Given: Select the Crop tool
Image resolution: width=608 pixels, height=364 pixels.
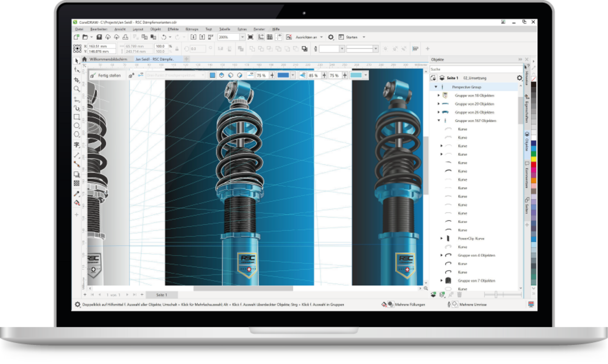Looking at the screenshot, I should (x=77, y=80).
